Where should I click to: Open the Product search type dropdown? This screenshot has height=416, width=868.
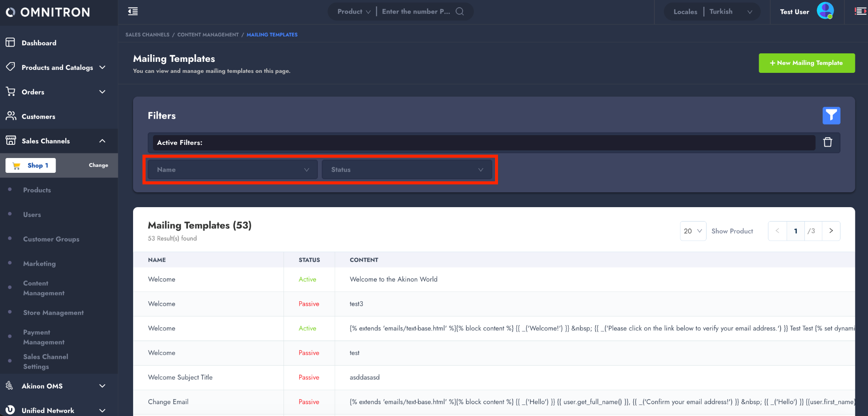point(354,11)
